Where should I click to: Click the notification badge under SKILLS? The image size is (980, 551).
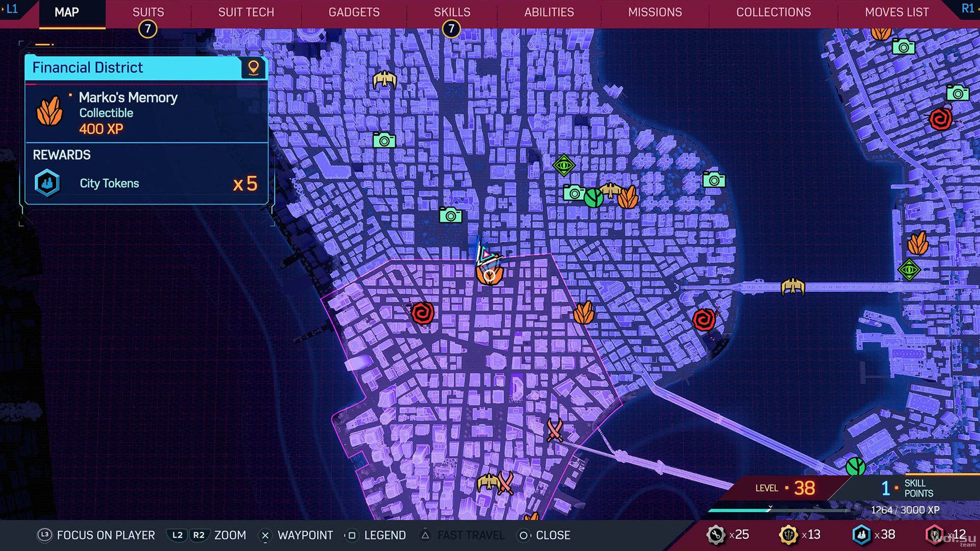click(x=451, y=29)
